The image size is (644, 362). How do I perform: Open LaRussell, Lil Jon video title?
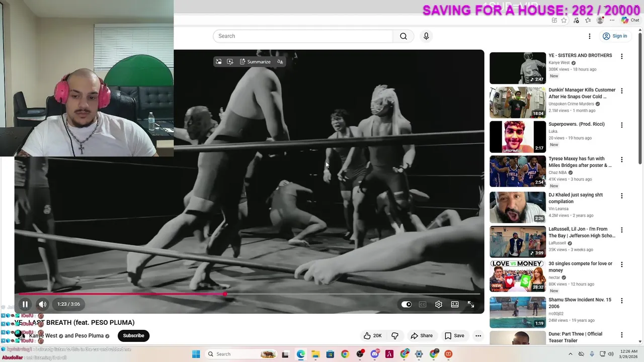582,232
